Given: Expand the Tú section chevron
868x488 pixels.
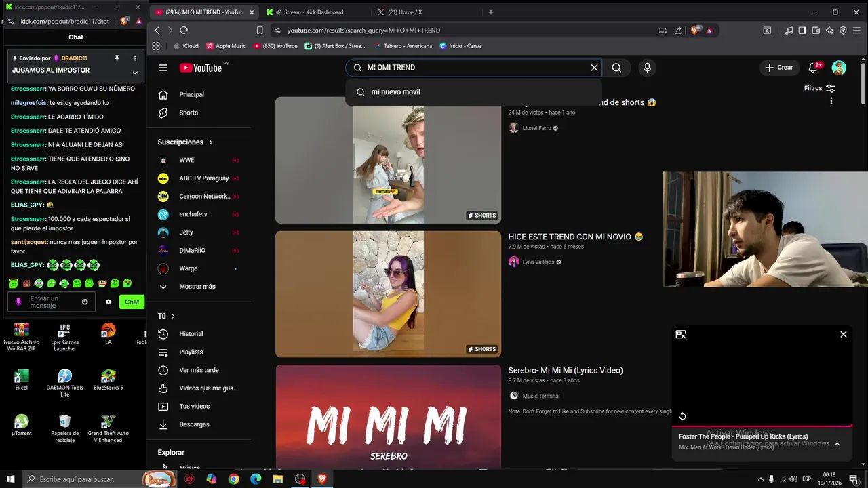Looking at the screenshot, I should [173, 317].
